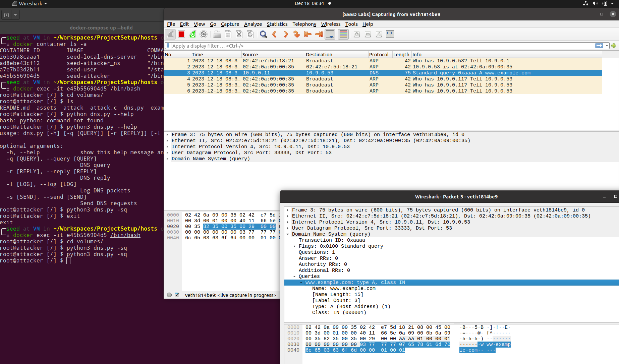Click the save capture file icon
619x364 pixels.
click(228, 34)
